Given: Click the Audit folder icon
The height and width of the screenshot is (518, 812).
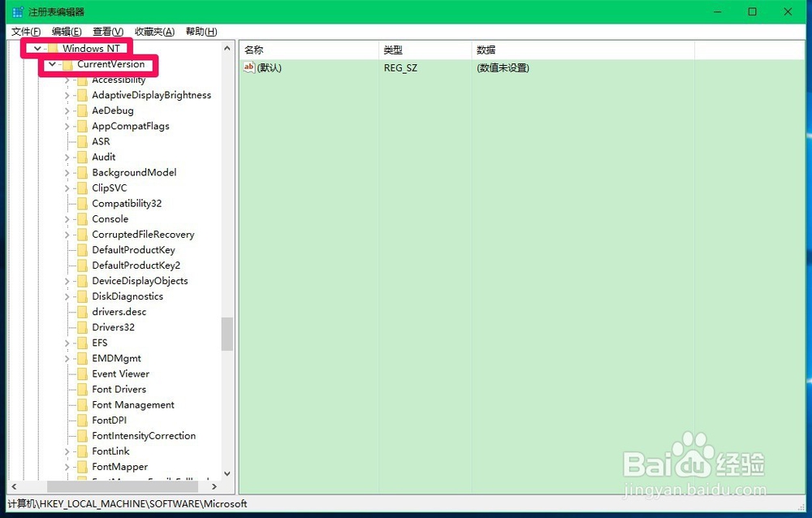Looking at the screenshot, I should point(82,158).
